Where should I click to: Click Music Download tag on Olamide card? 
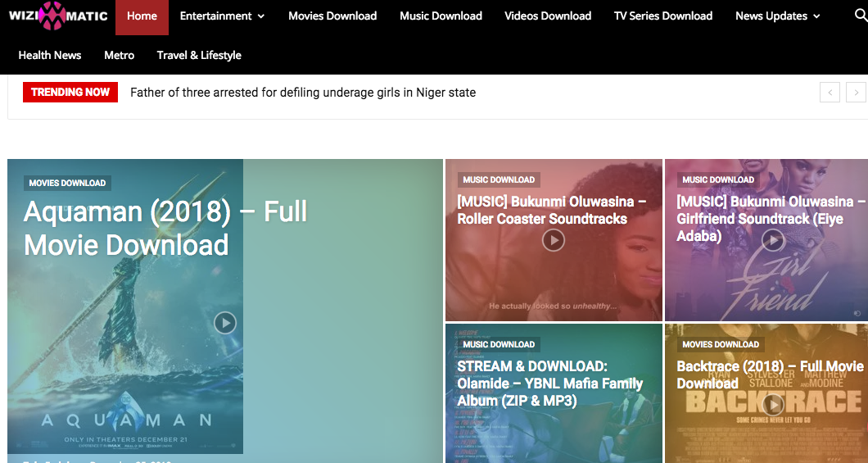(x=498, y=344)
